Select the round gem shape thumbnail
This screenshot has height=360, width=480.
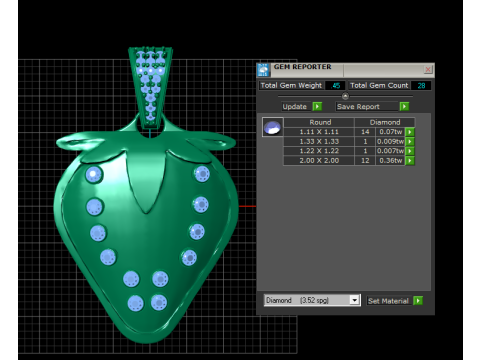pos(273,127)
